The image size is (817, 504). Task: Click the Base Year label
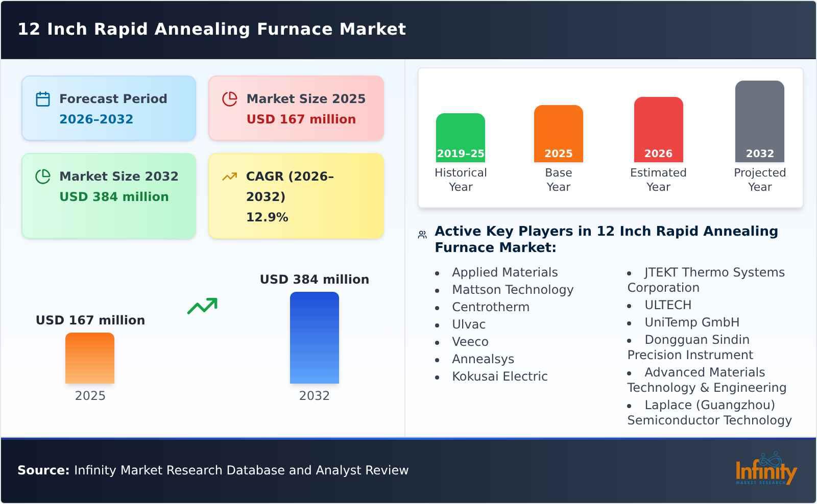point(559,180)
